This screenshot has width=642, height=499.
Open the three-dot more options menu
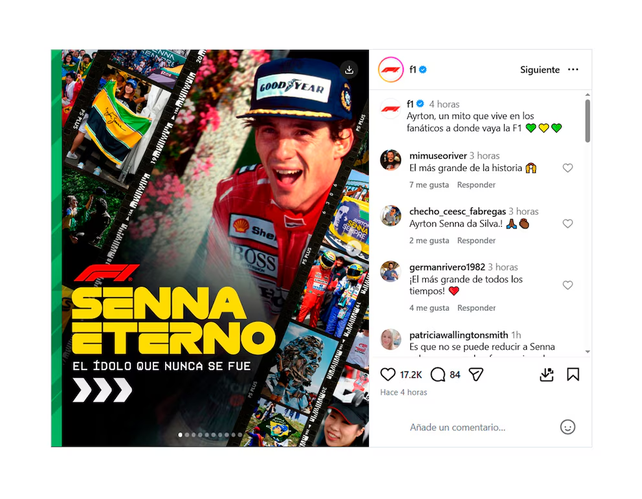[x=573, y=70]
